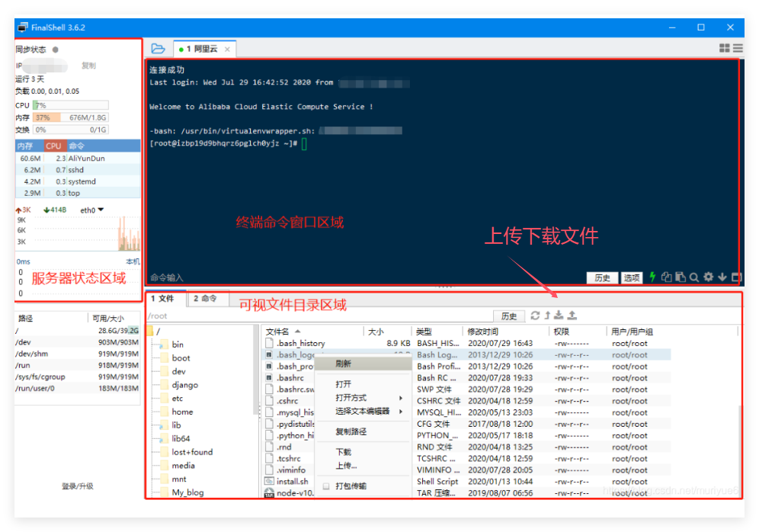
Task: Select the .cshrc file row
Action: [466, 401]
